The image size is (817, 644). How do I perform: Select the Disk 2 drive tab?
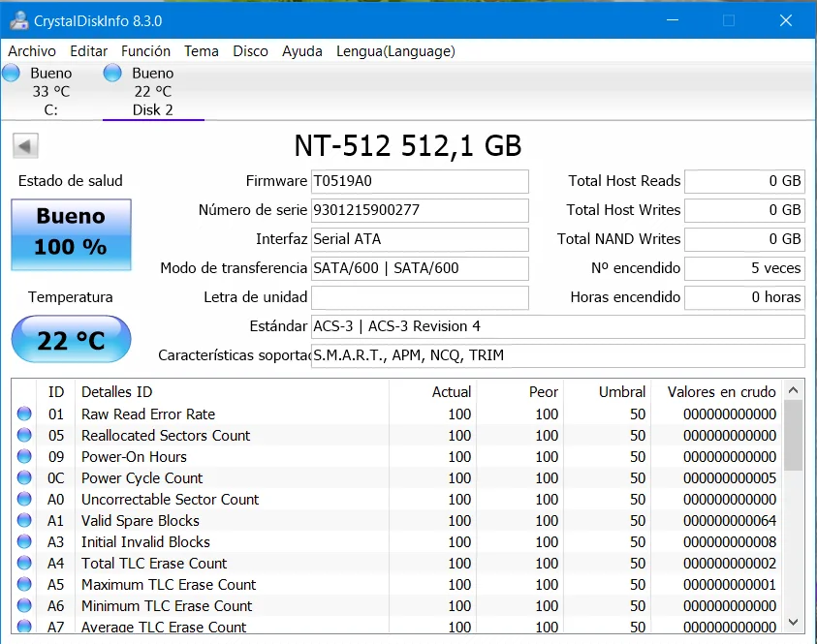152,92
